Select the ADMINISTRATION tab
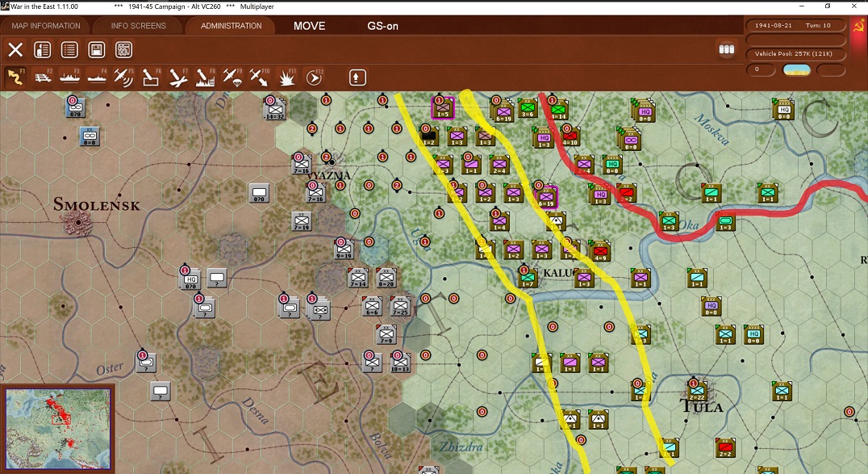868x474 pixels. 231,26
